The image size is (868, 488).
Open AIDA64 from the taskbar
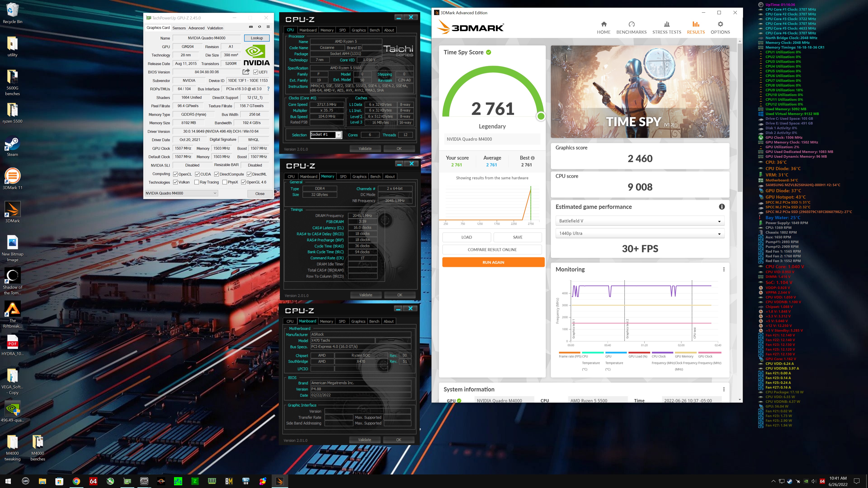(x=93, y=481)
